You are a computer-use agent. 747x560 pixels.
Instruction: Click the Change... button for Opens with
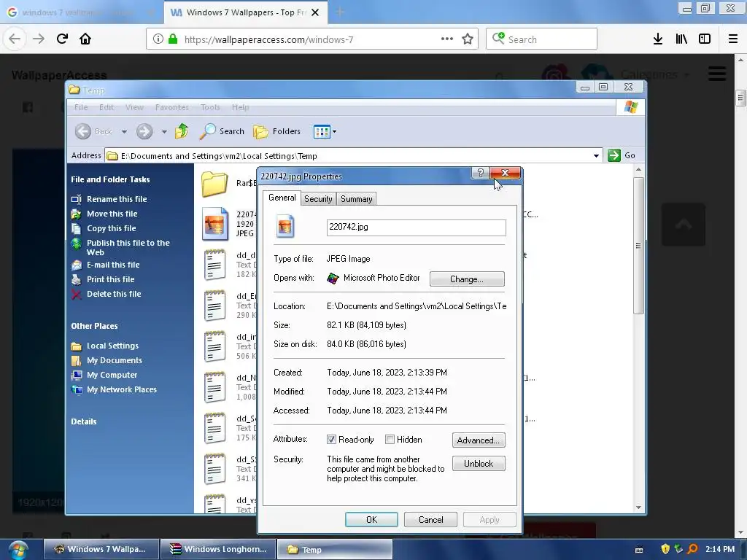(x=467, y=279)
